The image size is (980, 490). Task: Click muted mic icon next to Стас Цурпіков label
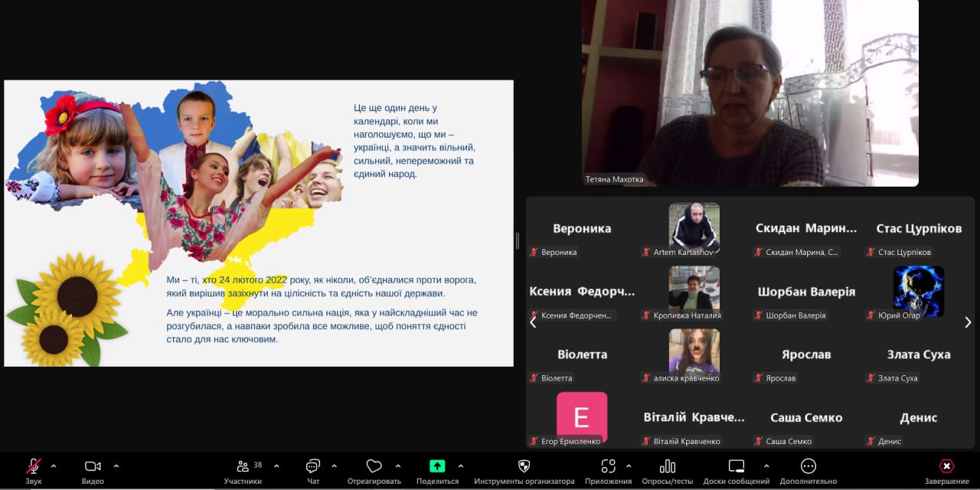click(871, 252)
